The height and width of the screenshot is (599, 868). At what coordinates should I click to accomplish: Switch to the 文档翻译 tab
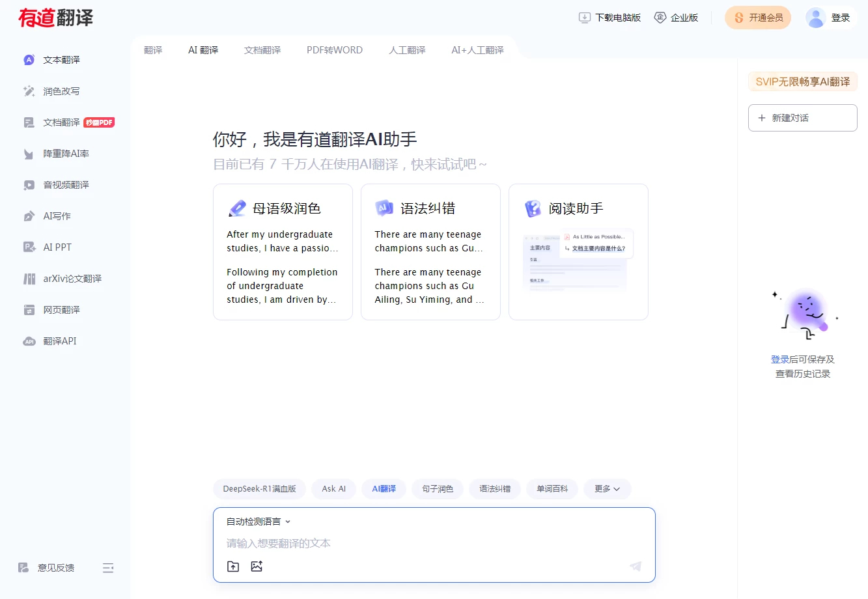tap(262, 50)
